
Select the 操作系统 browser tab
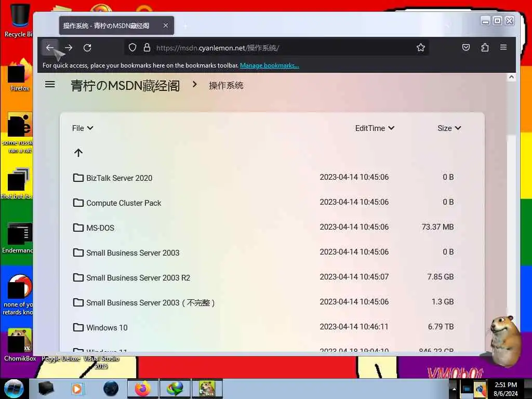(116, 25)
